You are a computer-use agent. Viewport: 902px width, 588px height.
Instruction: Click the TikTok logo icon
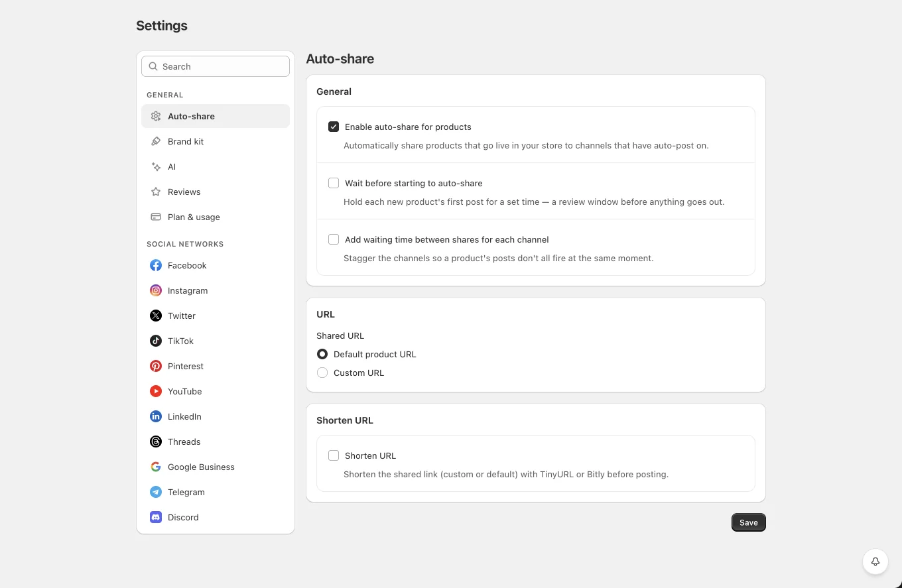[x=156, y=341]
